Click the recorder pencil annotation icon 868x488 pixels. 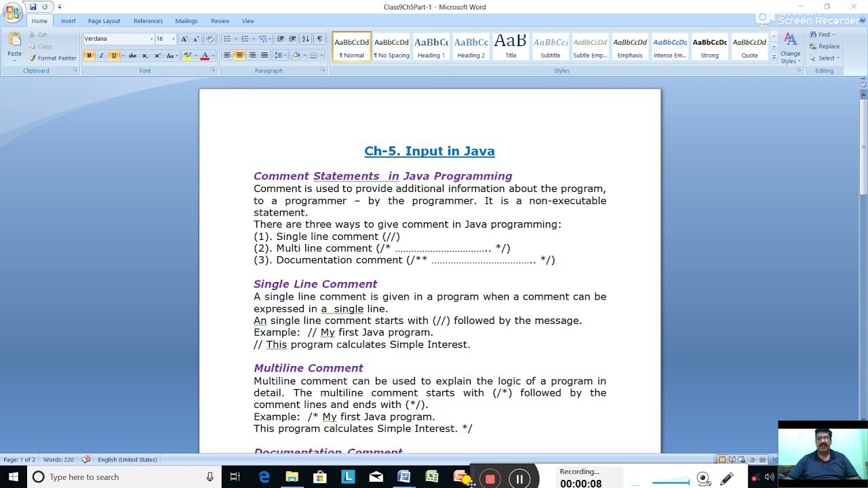click(726, 479)
